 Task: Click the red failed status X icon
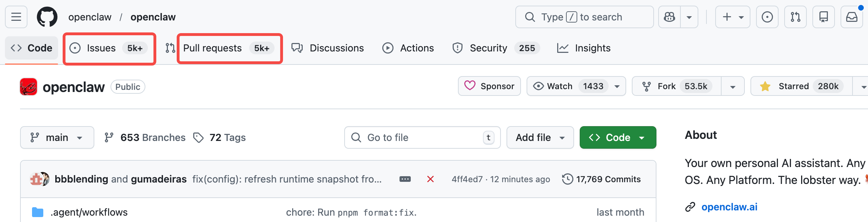pyautogui.click(x=430, y=179)
